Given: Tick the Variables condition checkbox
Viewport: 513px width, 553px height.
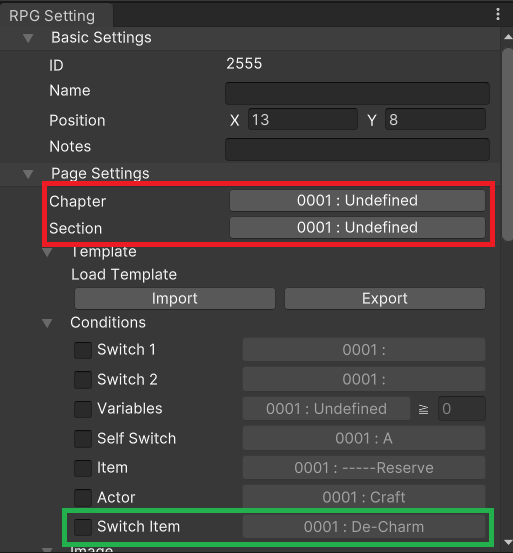Looking at the screenshot, I should (x=83, y=409).
